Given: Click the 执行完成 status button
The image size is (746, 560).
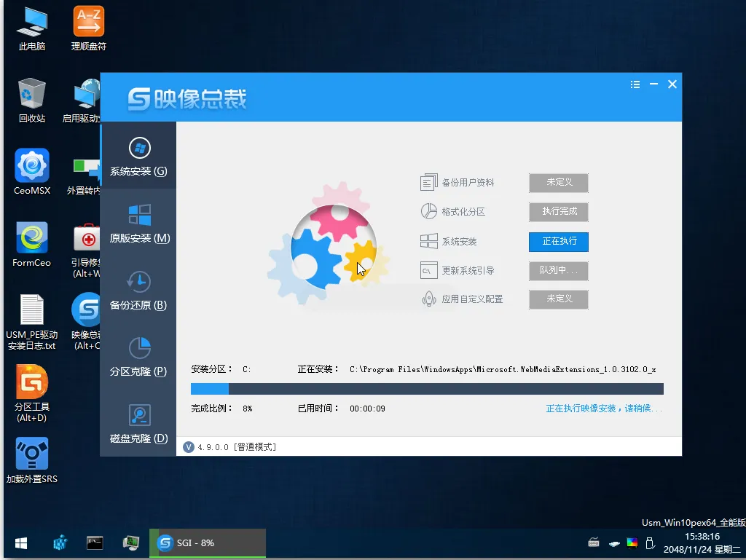Looking at the screenshot, I should click(558, 212).
